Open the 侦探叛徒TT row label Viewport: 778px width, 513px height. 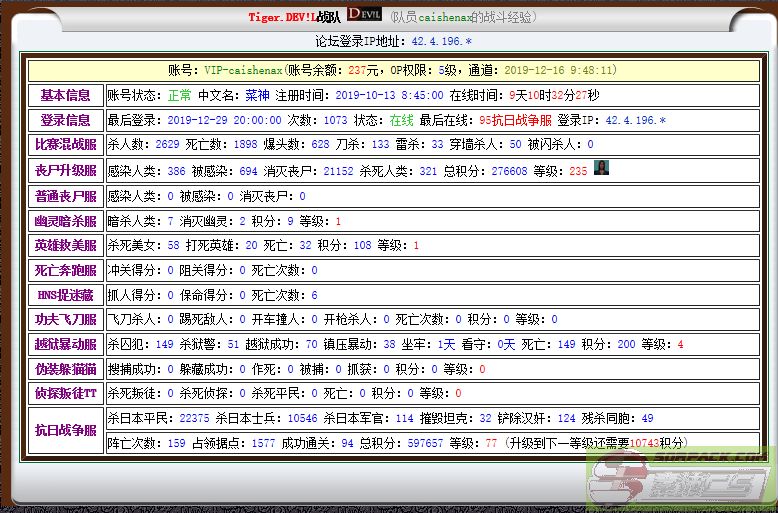[x=65, y=394]
